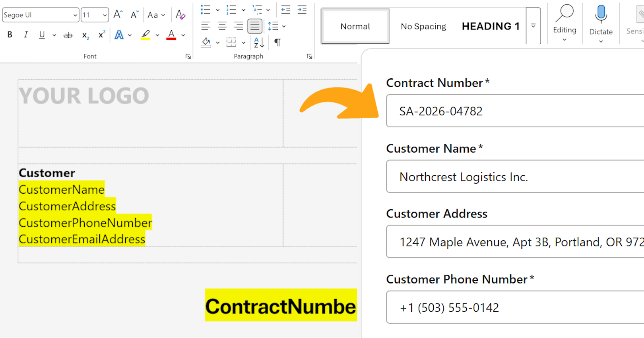Apply the yellow text highlight color

(145, 35)
